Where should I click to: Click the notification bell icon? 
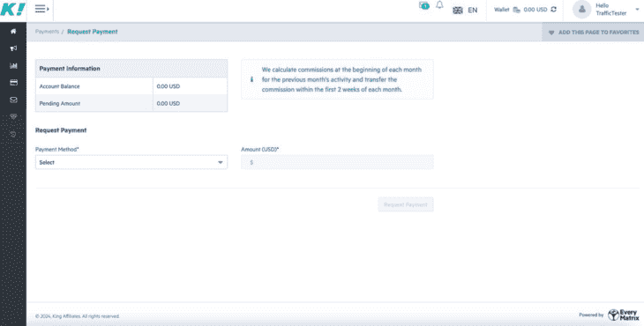coord(439,5)
